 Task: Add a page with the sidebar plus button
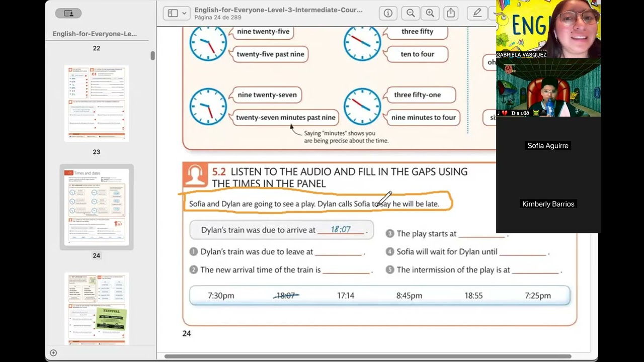tap(53, 353)
